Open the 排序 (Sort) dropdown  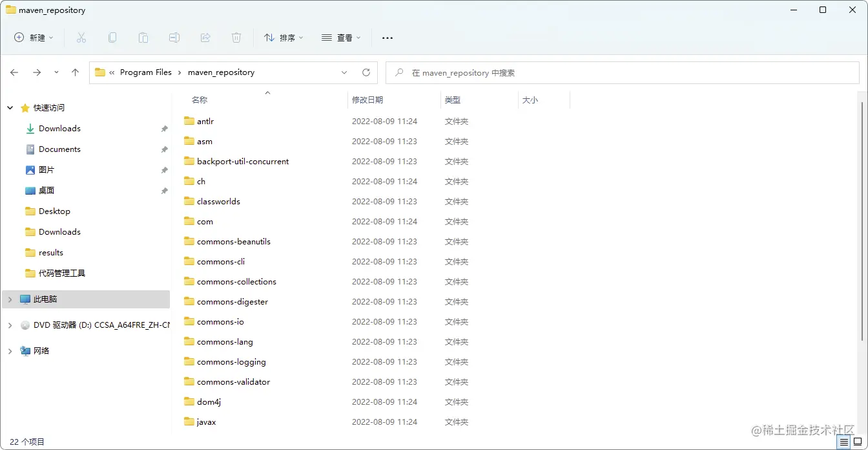coord(284,38)
